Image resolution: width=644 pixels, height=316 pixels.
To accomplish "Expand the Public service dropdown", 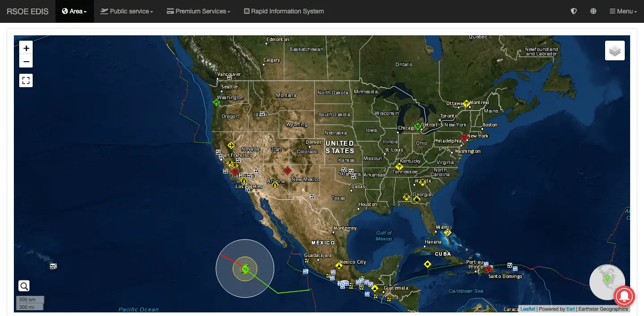I will tap(127, 11).
